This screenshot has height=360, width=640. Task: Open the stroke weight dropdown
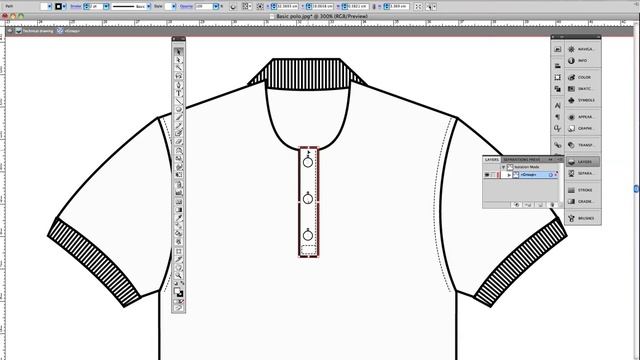(x=106, y=7)
